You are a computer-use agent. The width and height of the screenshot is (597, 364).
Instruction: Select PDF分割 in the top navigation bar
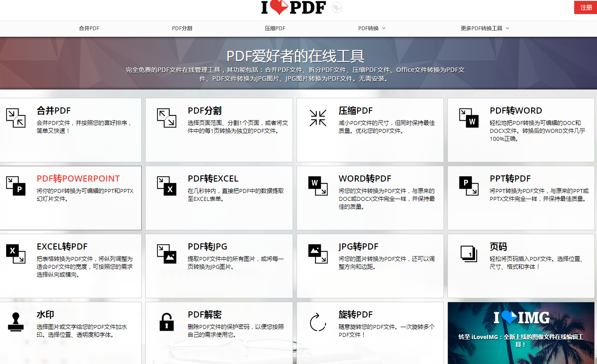click(182, 29)
